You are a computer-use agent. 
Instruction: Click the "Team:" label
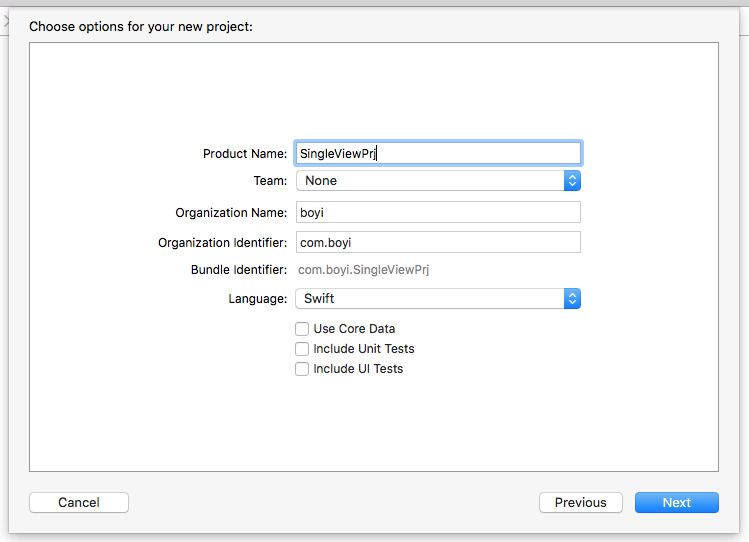[270, 181]
